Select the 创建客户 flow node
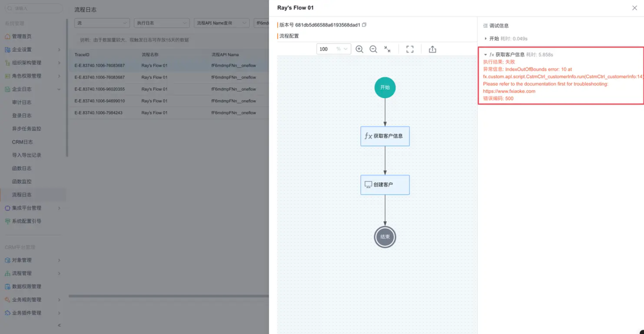Screen dimensions: 644x334 385,185
